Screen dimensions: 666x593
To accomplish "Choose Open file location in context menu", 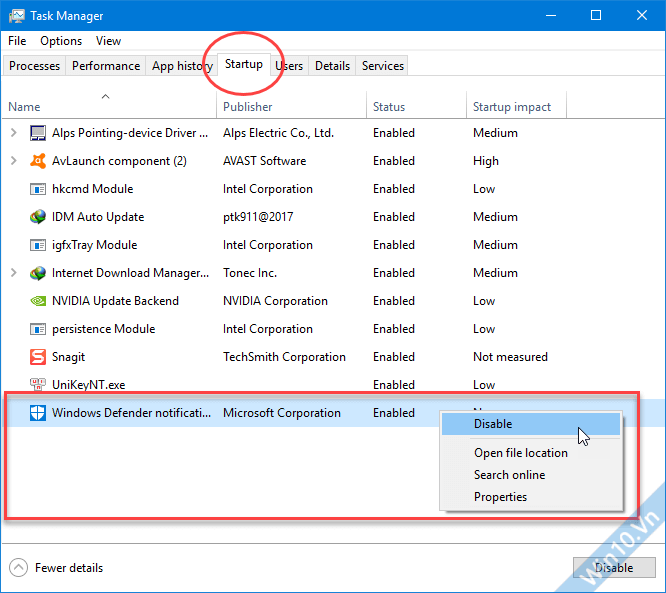I will click(x=531, y=453).
